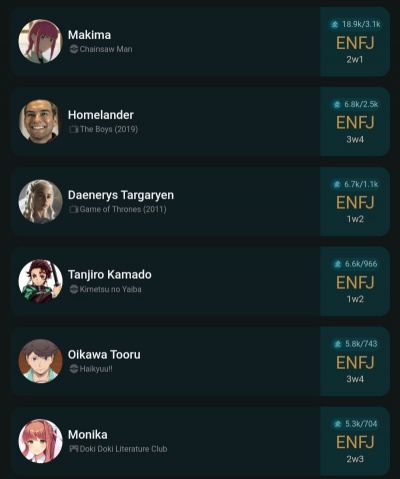Image resolution: width=400 pixels, height=479 pixels.
Task: Open Daenerys Targaryen's avatar
Action: tap(40, 201)
